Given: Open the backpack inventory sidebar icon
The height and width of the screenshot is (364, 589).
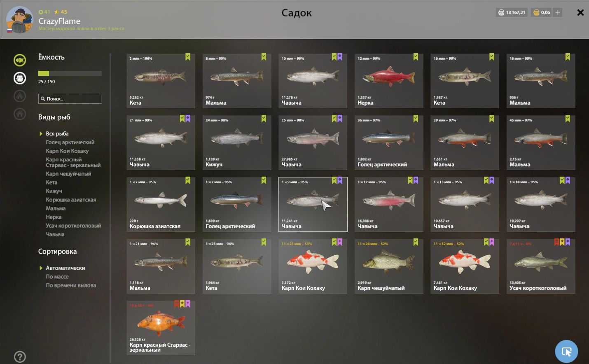Looking at the screenshot, I should pos(20,78).
